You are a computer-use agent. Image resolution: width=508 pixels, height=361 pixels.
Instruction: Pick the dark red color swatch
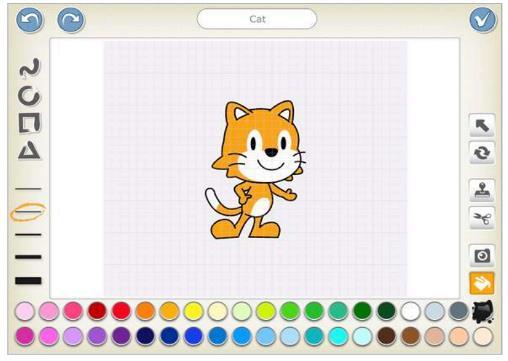97,311
